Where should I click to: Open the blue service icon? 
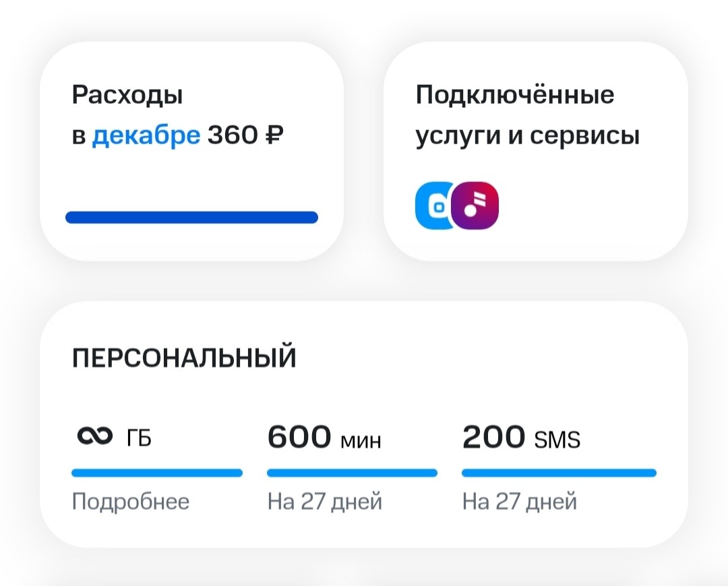coord(431,206)
